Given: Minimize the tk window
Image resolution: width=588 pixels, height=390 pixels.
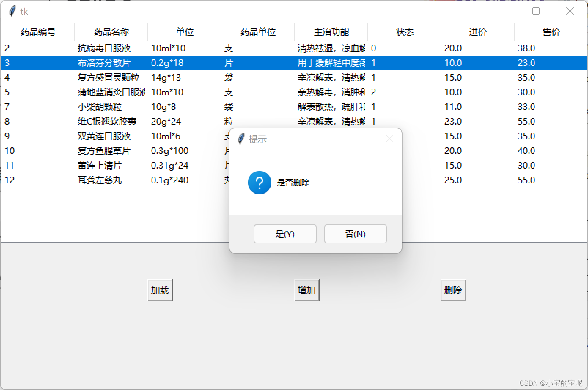Looking at the screenshot, I should (x=503, y=11).
